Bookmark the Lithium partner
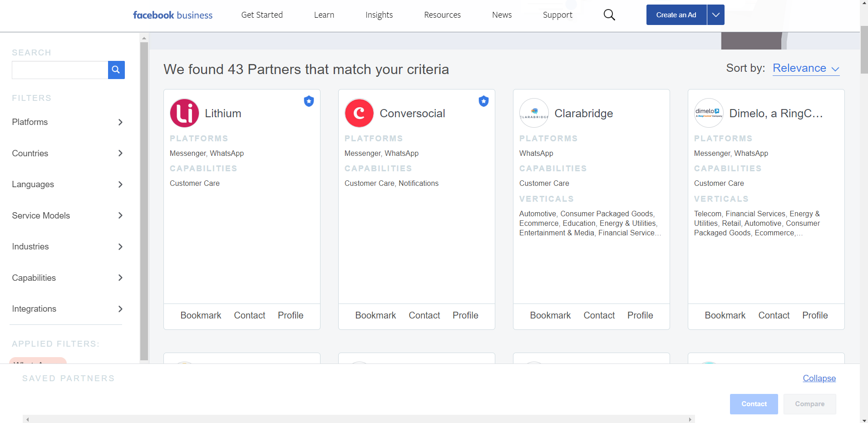Screen dimensions: 868x423 [201, 315]
